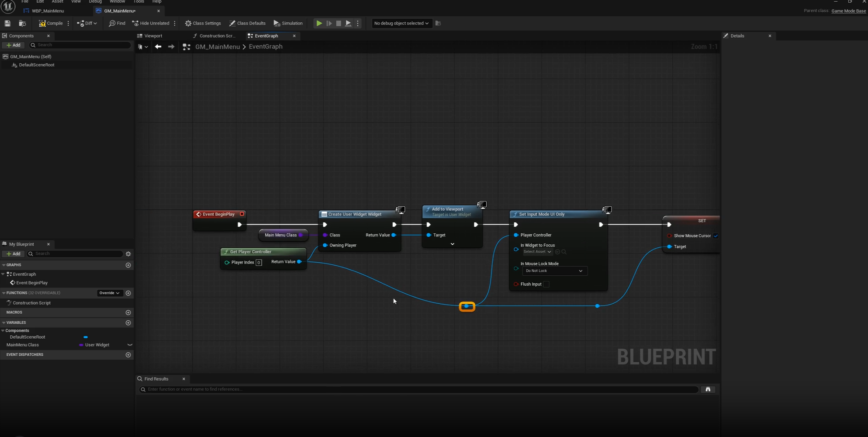868x437 pixels.
Task: Enable the Flush Input checkbox
Action: coord(546,284)
